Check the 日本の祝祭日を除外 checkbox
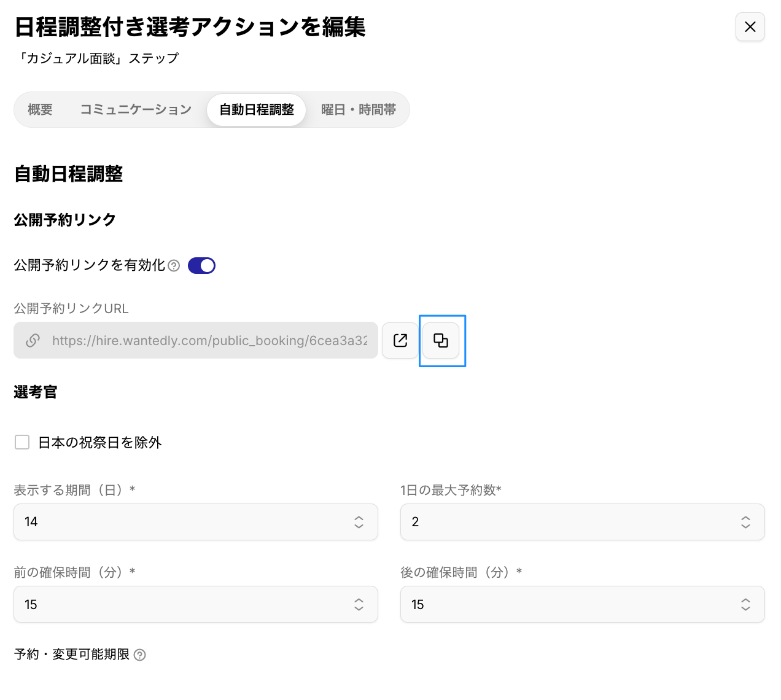 click(x=22, y=442)
